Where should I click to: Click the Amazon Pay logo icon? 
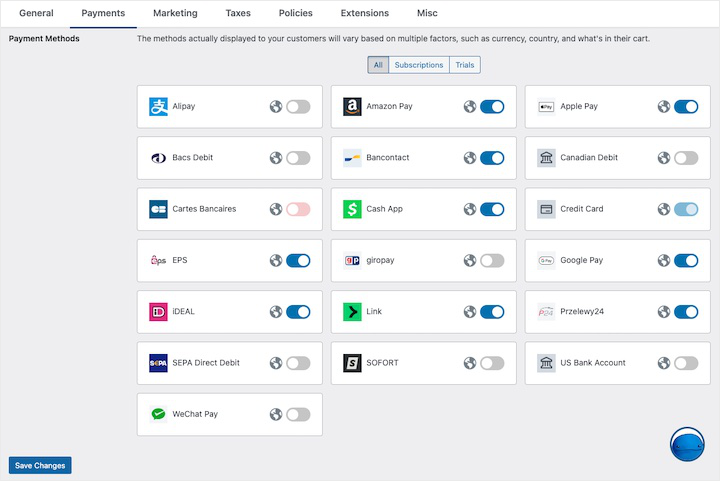click(352, 107)
